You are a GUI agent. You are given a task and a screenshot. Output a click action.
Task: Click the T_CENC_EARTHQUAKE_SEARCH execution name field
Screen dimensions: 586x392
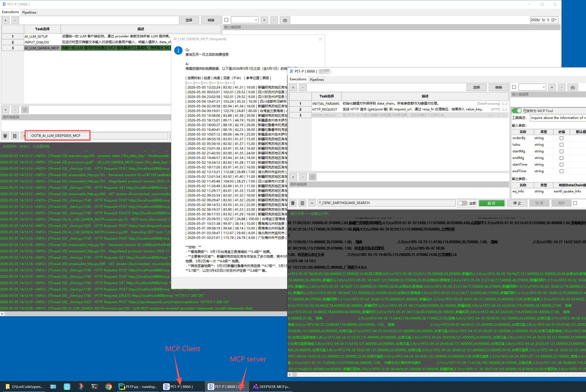tap(387, 203)
